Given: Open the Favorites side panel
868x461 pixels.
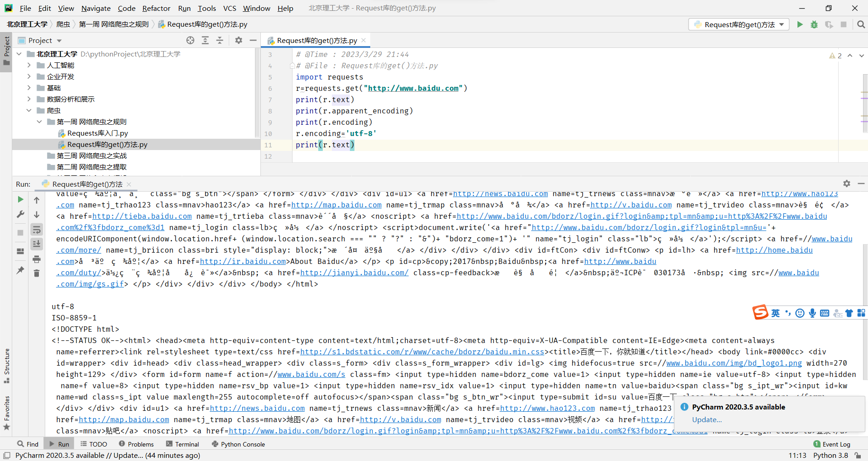Looking at the screenshot, I should click(6, 413).
